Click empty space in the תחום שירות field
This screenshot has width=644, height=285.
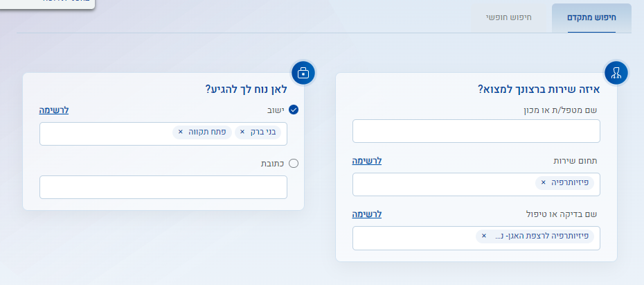tap(443, 184)
